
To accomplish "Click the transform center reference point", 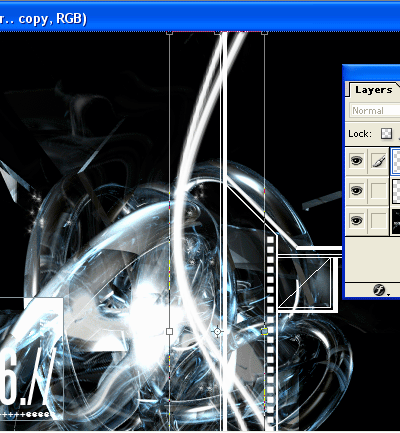I will tap(217, 331).
